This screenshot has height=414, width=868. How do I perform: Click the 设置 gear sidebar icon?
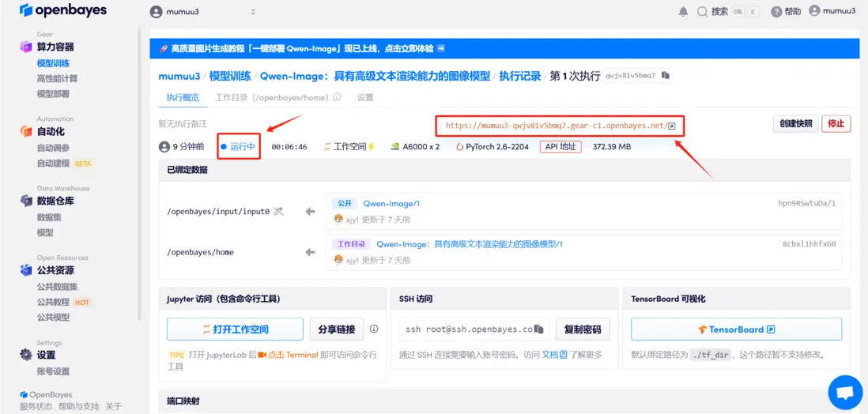(x=26, y=355)
